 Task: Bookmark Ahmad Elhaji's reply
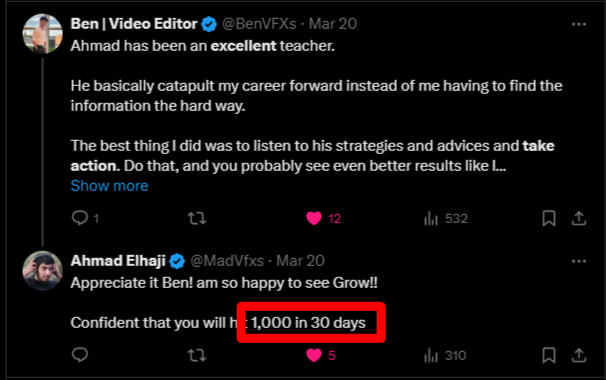[549, 355]
